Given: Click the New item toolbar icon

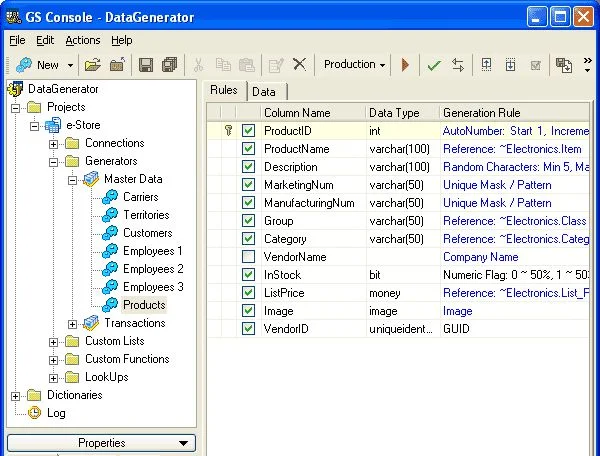Looking at the screenshot, I should tap(24, 65).
